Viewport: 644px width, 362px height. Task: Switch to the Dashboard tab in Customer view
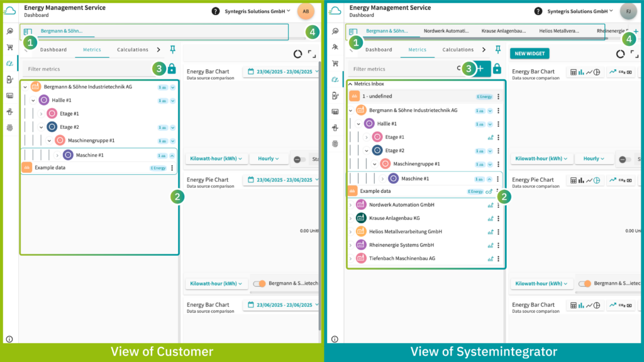(x=53, y=50)
